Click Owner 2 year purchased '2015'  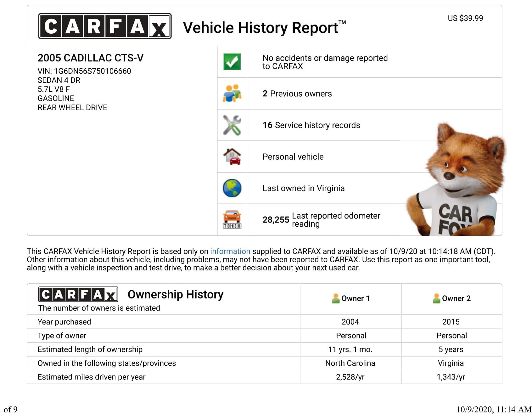tap(451, 322)
